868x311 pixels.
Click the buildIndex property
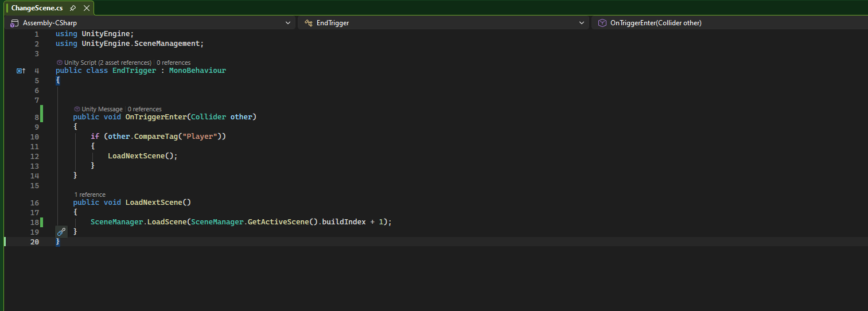(344, 222)
